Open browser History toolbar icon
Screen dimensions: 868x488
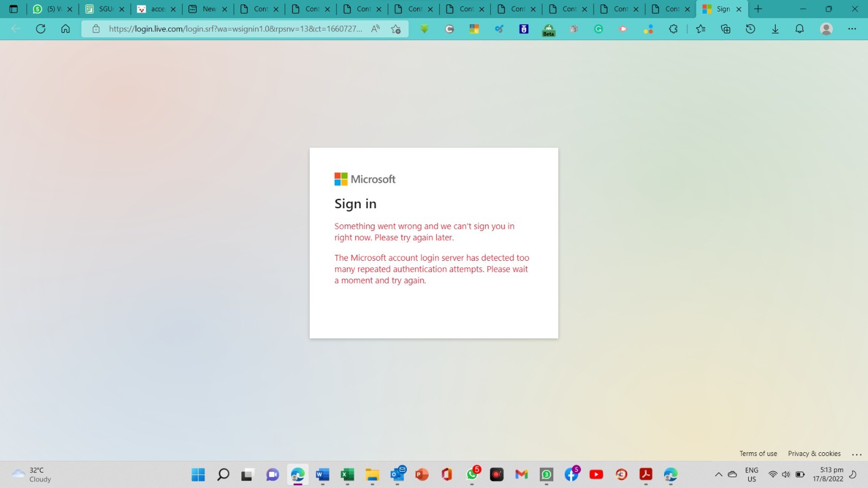[750, 29]
